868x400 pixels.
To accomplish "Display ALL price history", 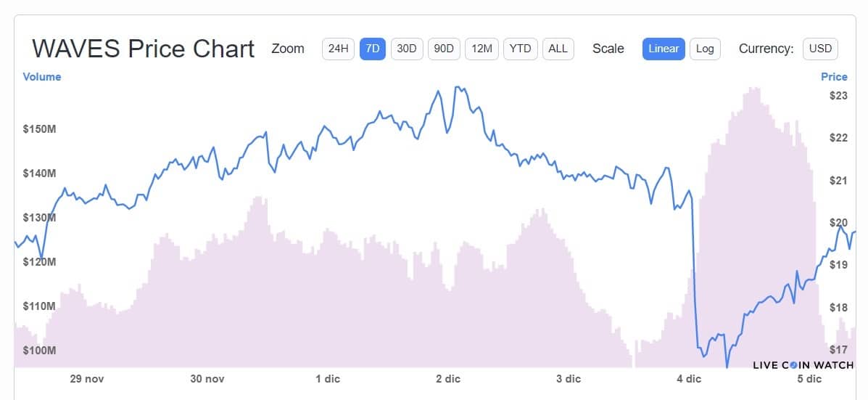I will 558,49.
